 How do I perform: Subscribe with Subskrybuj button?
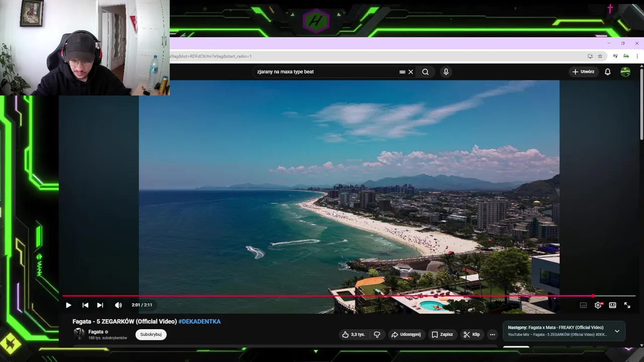click(x=151, y=334)
